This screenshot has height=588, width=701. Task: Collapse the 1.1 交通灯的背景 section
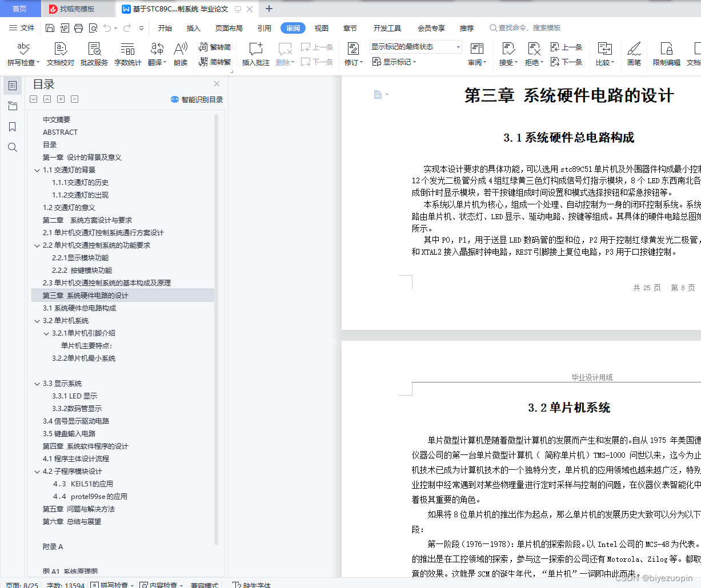coord(37,170)
